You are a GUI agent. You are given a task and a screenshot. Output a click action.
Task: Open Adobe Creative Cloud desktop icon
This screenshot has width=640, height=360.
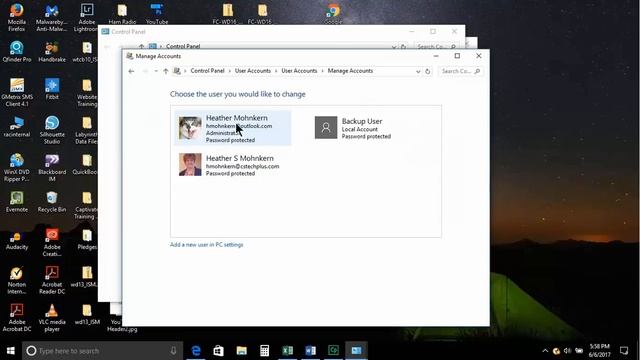tap(52, 243)
